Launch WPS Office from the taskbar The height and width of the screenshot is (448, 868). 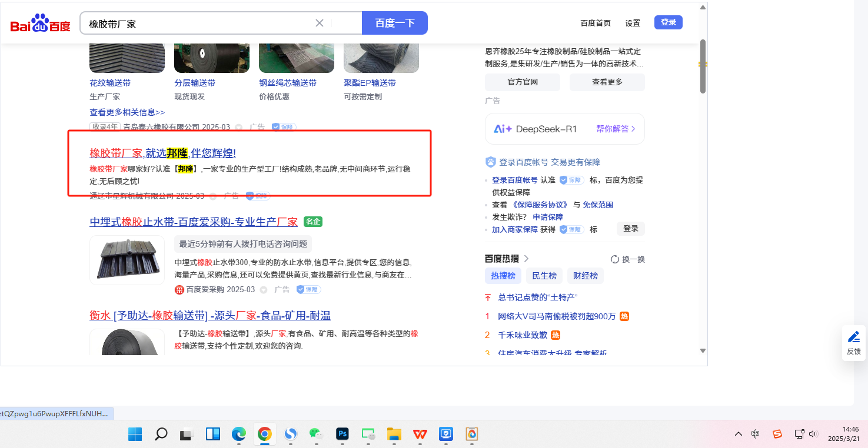(420, 434)
